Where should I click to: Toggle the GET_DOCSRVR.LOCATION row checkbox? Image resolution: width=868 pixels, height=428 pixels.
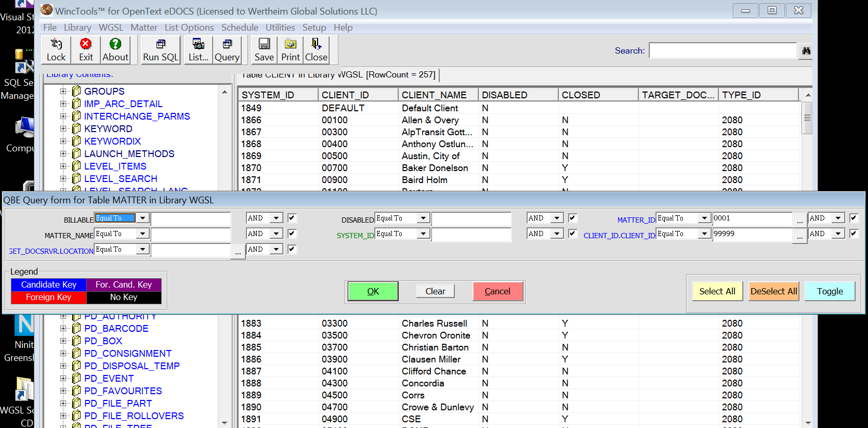tap(292, 249)
